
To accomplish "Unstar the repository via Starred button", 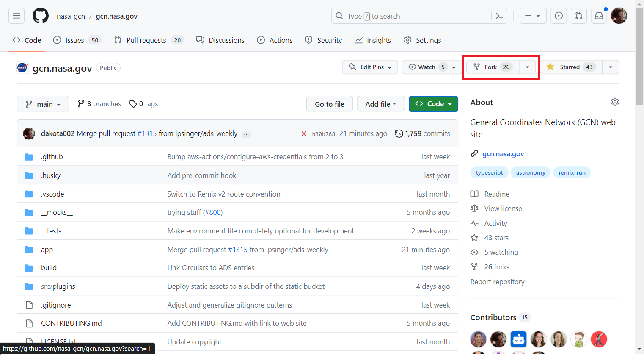I will [571, 67].
